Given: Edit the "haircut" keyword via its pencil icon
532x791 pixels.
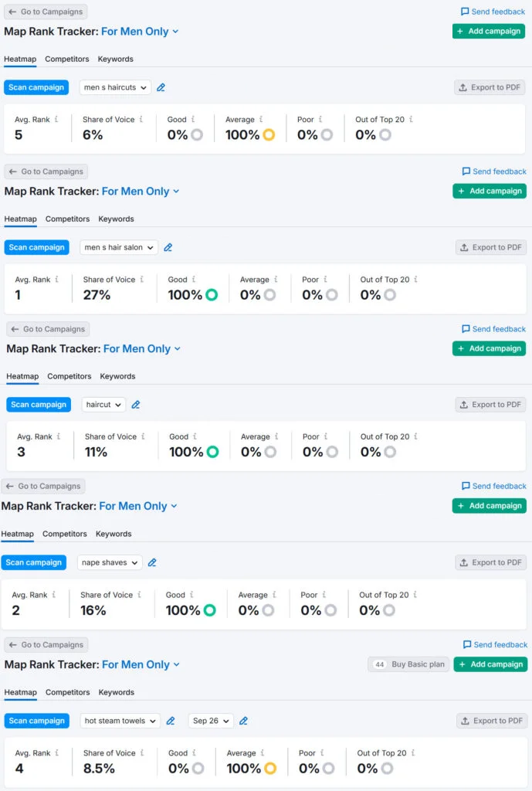Looking at the screenshot, I should point(136,405).
